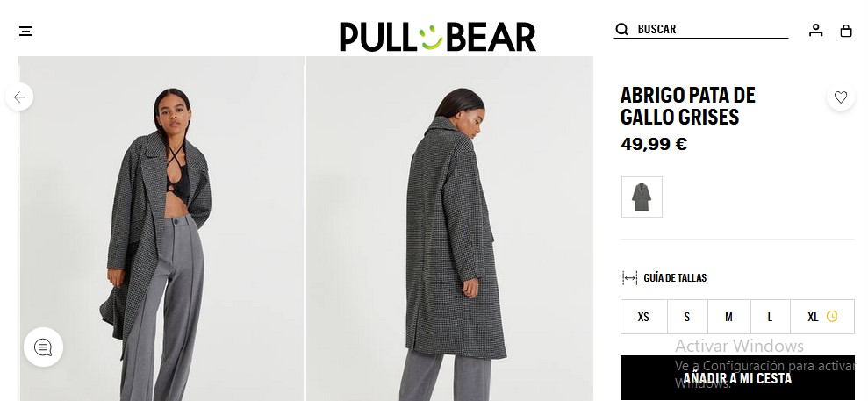Image resolution: width=868 pixels, height=401 pixels.
Task: Add the coat to wishlist via heart icon
Action: (x=840, y=97)
